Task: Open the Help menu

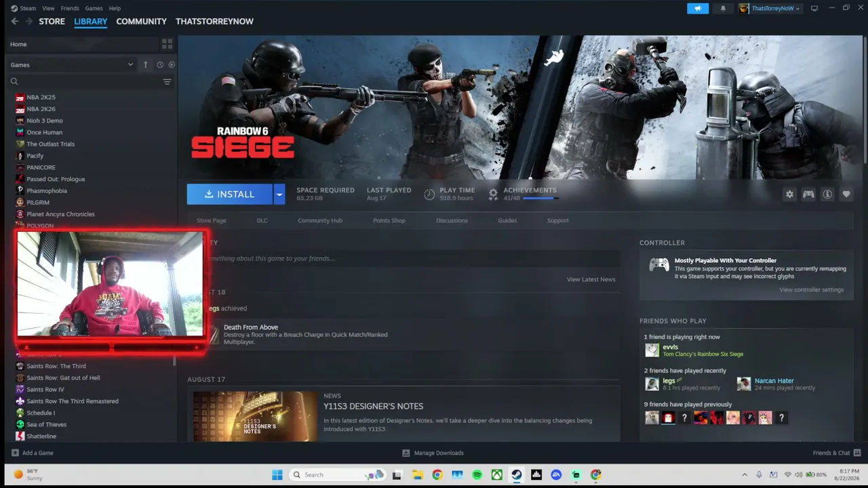Action: click(115, 8)
